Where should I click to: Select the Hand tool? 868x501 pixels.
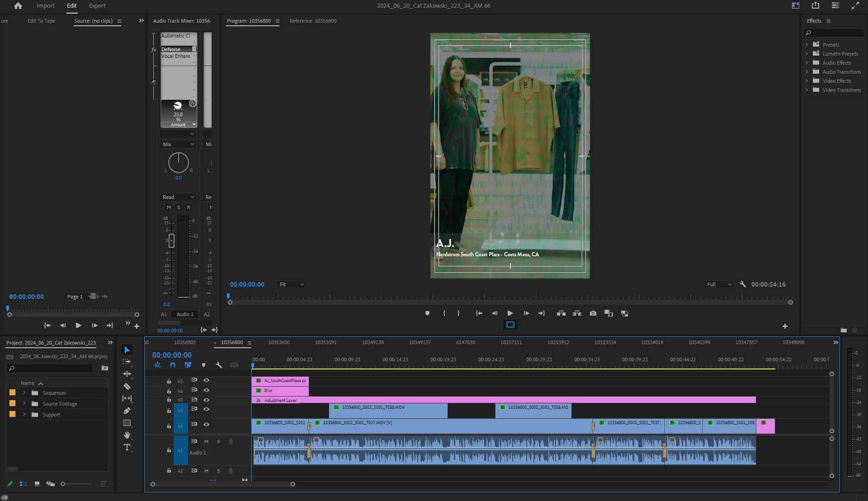click(127, 435)
